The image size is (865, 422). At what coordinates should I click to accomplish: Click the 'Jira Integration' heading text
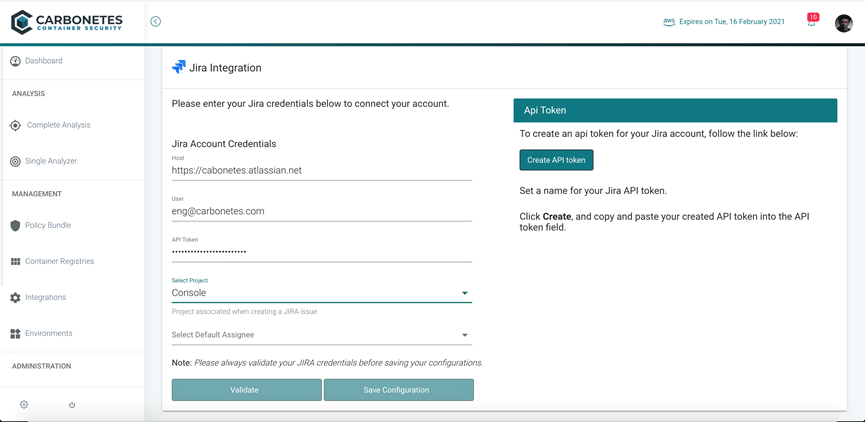click(225, 68)
